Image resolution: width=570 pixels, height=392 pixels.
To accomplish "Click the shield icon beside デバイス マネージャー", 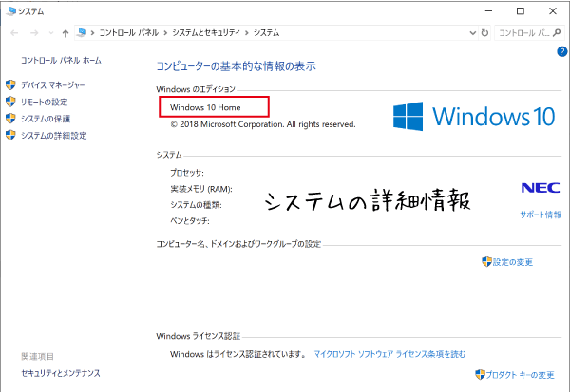I will point(10,85).
